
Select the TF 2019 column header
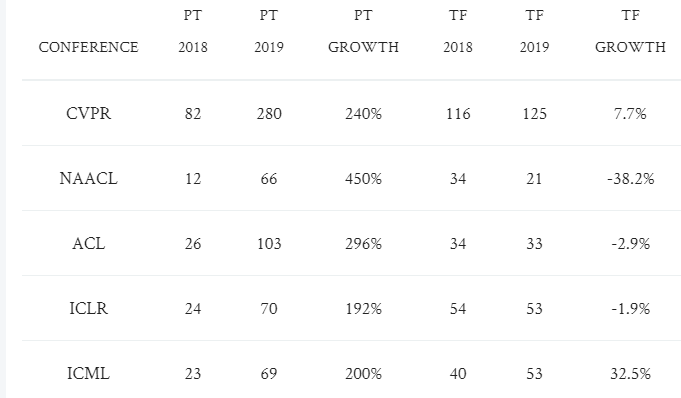[535, 31]
